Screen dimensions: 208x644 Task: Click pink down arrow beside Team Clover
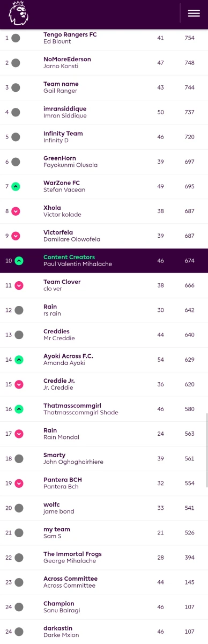click(19, 286)
